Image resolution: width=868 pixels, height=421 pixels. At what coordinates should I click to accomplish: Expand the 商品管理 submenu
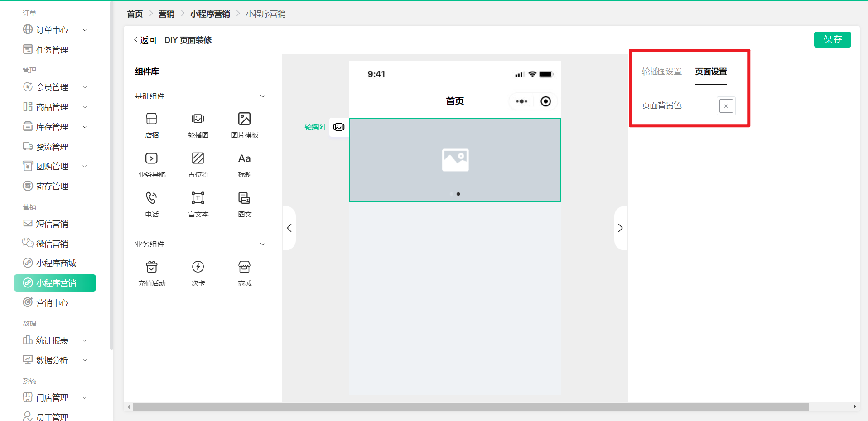pos(85,107)
